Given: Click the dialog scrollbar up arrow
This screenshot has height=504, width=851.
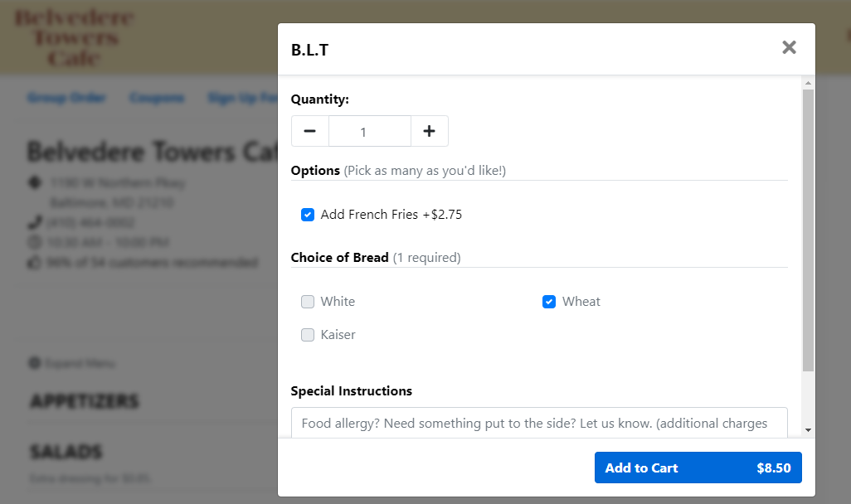Looking at the screenshot, I should 808,83.
